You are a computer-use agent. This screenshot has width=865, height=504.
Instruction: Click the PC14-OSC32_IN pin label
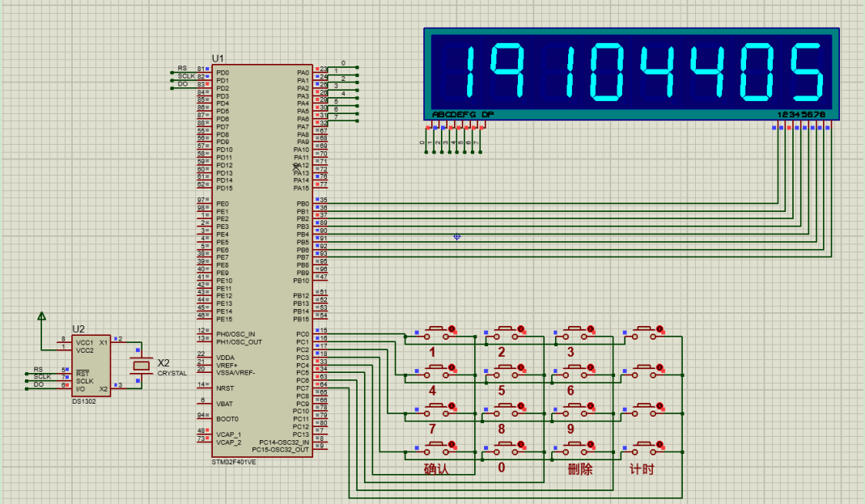[x=284, y=443]
